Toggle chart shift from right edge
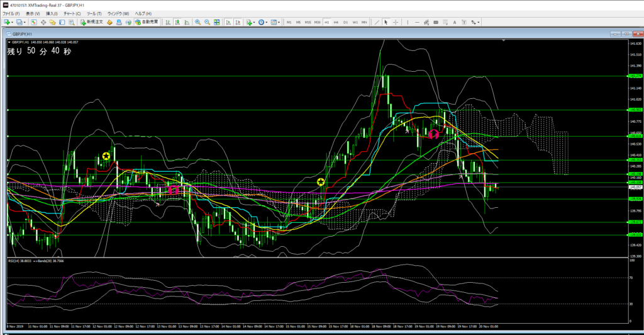The width and height of the screenshot is (644, 335). pyautogui.click(x=238, y=22)
